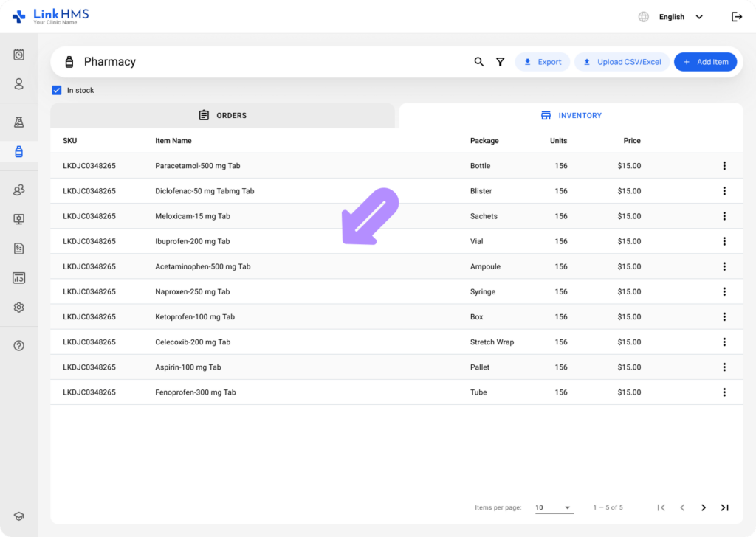Switch to the Inventory tab
Viewport: 756px width, 537px height.
(571, 116)
